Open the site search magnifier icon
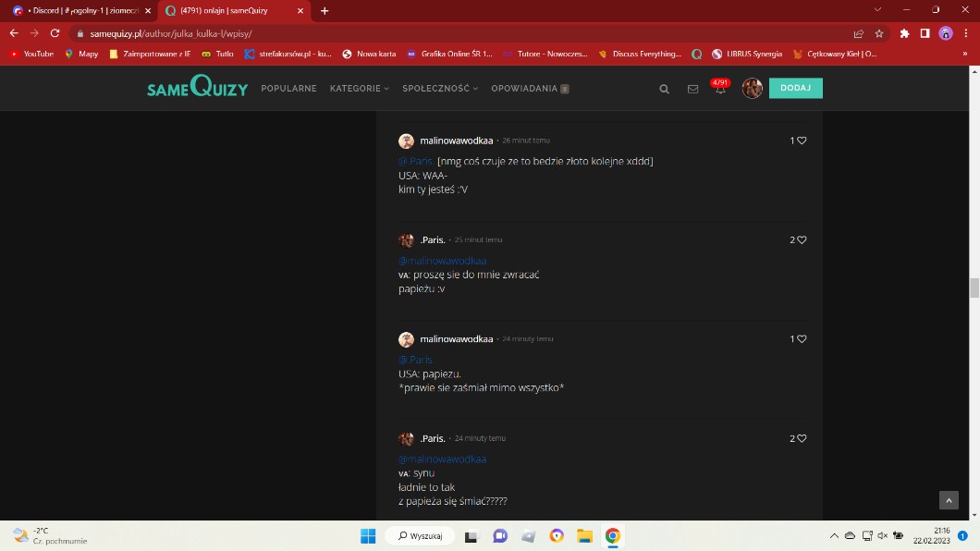Viewport: 980px width, 551px height. pyautogui.click(x=664, y=89)
